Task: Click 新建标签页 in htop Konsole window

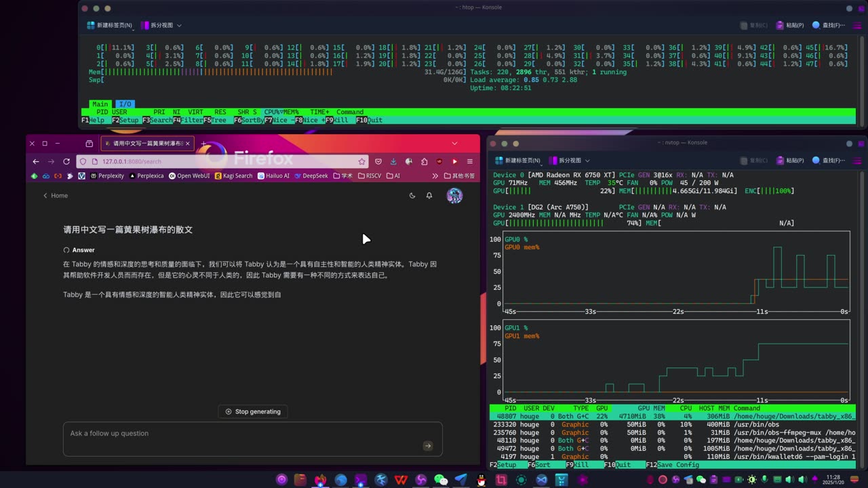Action: 110,25
